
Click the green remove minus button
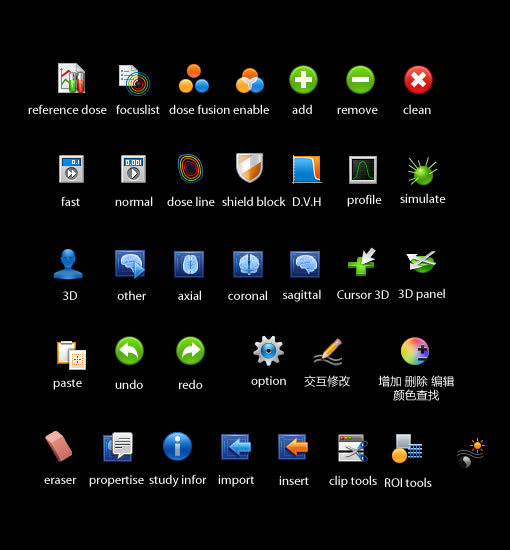coord(360,80)
